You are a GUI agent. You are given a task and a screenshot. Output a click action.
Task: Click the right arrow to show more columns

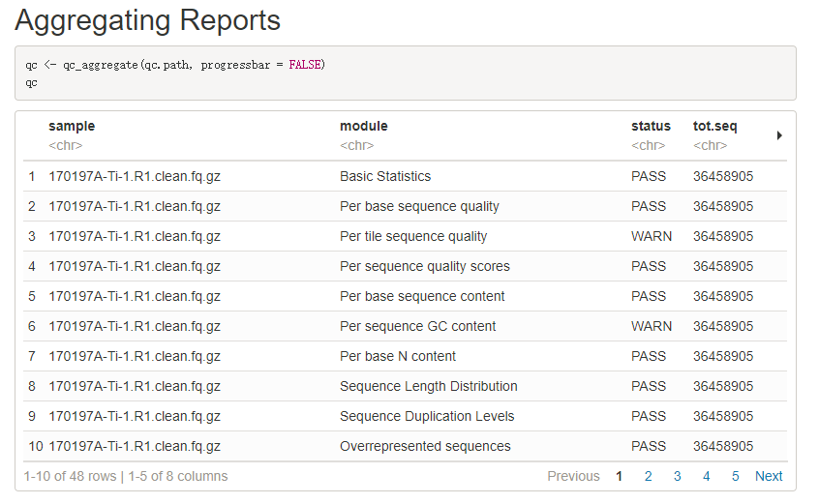point(779,135)
